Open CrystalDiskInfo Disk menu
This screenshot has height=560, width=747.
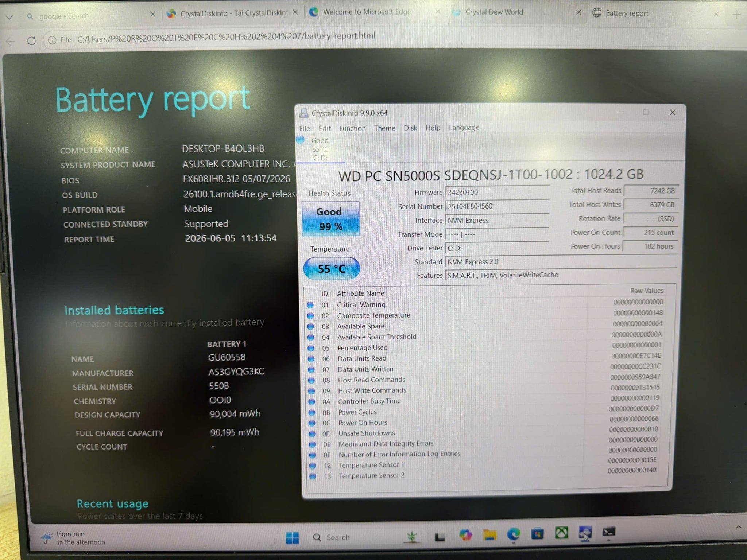click(x=410, y=128)
